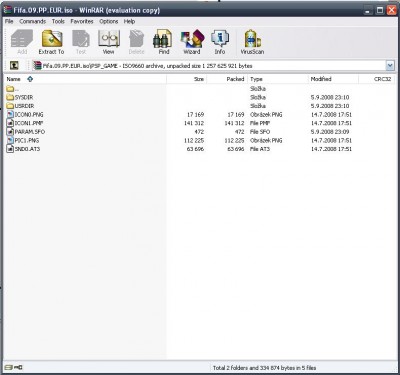Select the ICON0.PNG file
Image resolution: width=400 pixels, height=375 pixels.
tap(25, 114)
